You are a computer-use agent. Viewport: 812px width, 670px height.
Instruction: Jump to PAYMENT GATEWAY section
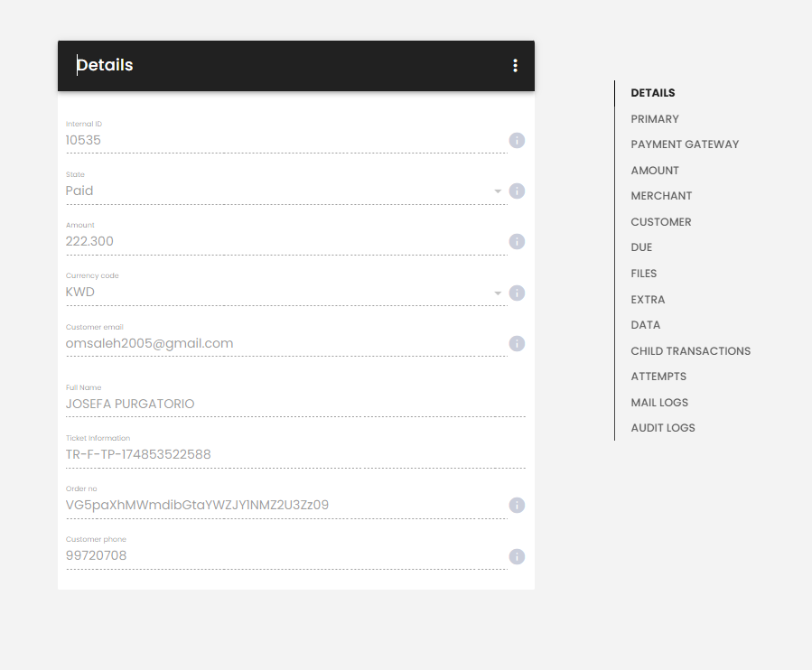[x=685, y=144]
